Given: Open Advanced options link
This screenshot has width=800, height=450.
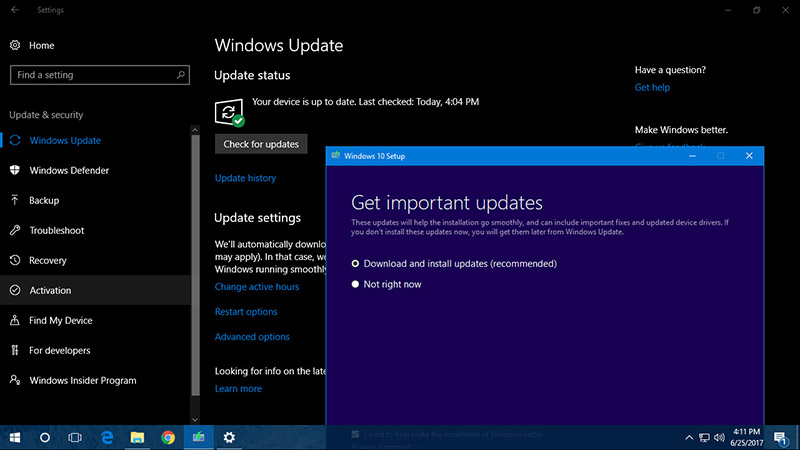Looking at the screenshot, I should click(x=252, y=337).
